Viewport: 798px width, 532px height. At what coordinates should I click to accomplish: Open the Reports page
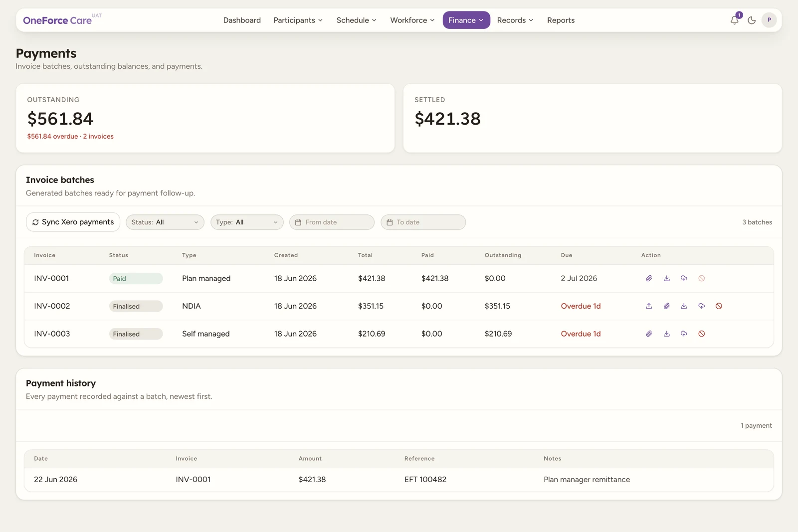561,20
